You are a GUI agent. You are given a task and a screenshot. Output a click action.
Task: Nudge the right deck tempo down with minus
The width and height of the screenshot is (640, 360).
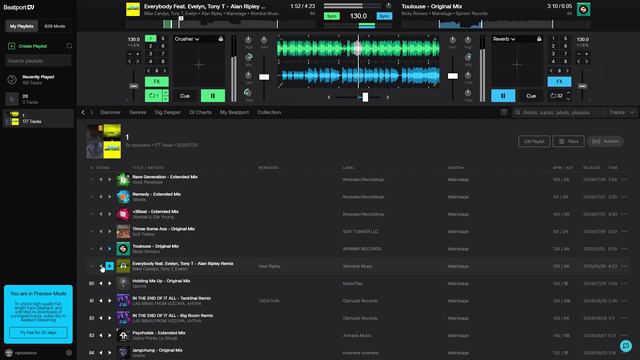579,54
